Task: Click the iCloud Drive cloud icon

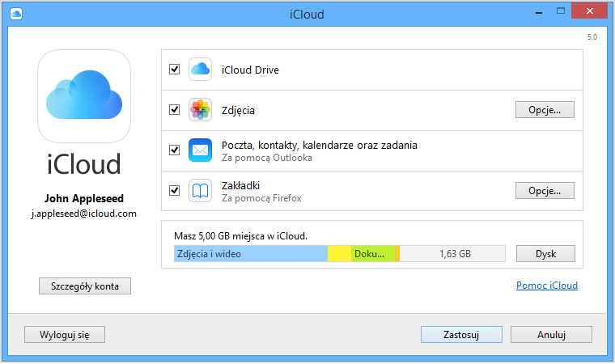Action: [200, 70]
